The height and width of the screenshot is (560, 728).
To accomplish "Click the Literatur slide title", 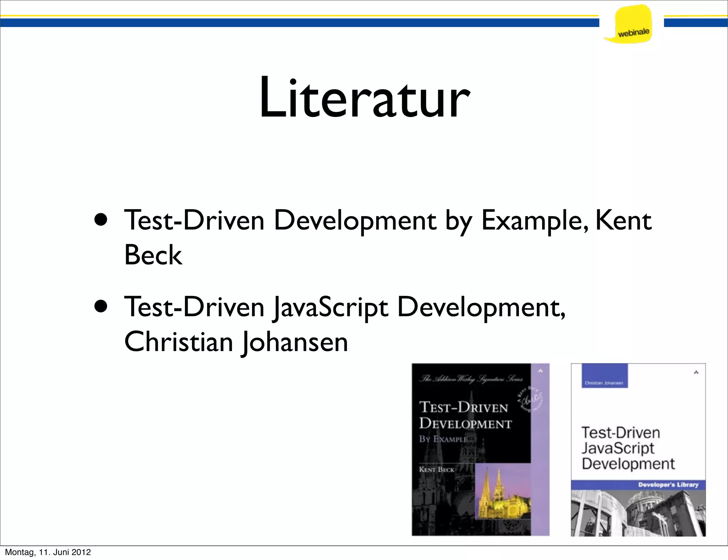I will (365, 97).
